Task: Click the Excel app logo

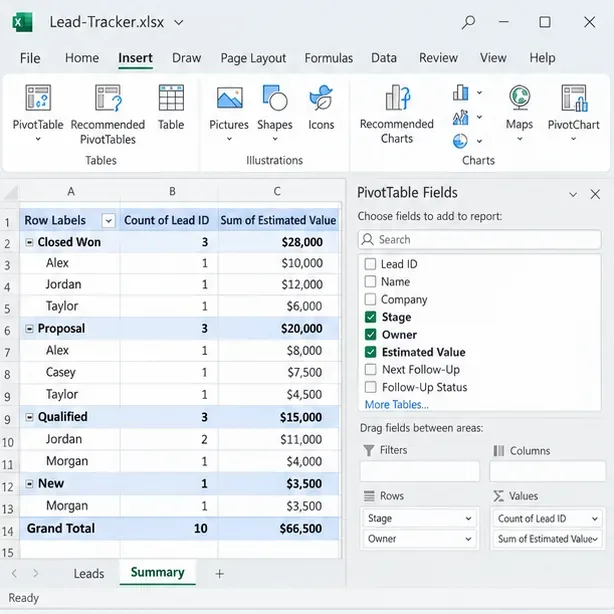Action: (22, 22)
